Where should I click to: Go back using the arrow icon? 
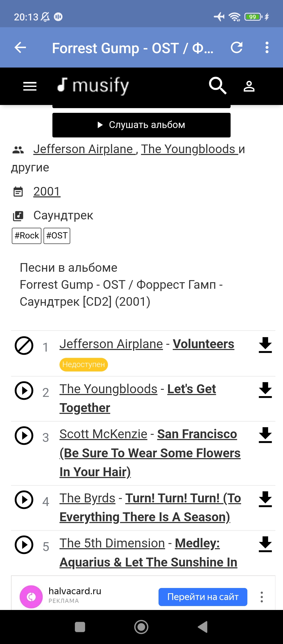click(x=20, y=48)
